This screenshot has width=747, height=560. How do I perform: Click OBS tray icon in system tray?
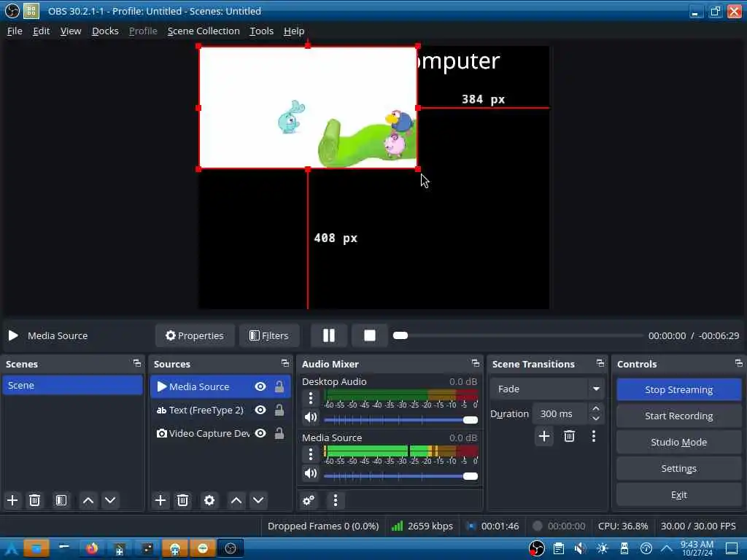(x=536, y=548)
